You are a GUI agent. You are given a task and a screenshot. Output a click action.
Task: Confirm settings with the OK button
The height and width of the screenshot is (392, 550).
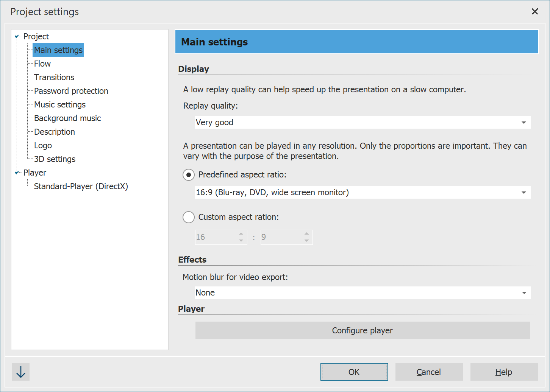point(354,372)
